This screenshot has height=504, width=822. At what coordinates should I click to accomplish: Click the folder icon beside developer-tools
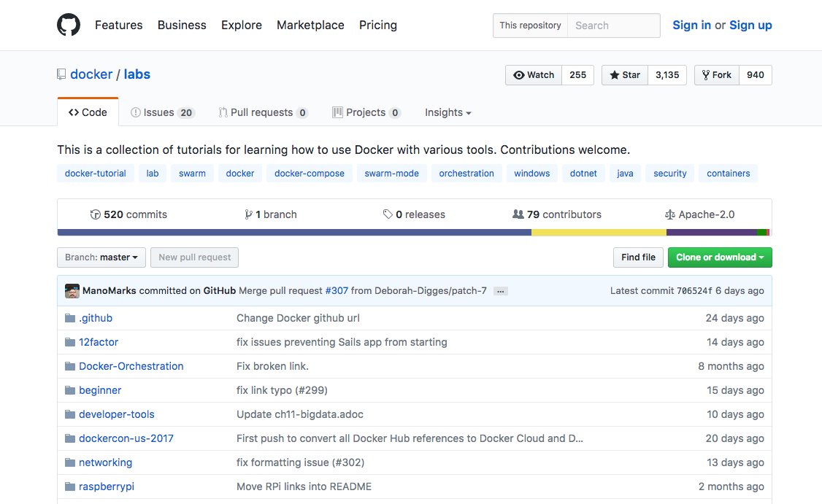tap(70, 414)
